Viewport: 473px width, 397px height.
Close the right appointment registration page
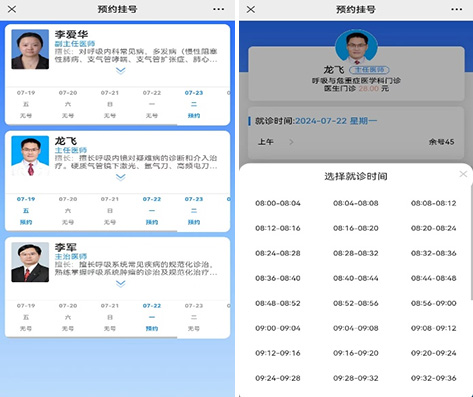coord(251,9)
